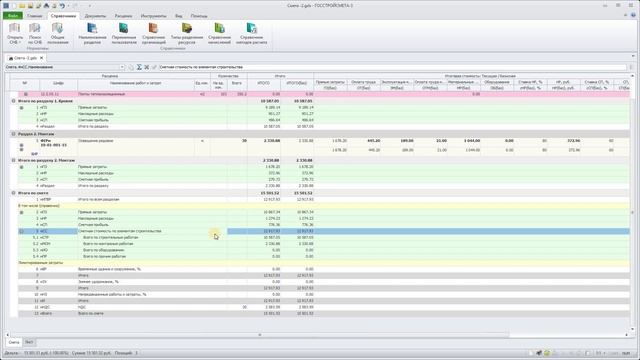Expand the ПЗ row under Итого по смете
The width and height of the screenshot is (640, 360).
[x=22, y=212]
